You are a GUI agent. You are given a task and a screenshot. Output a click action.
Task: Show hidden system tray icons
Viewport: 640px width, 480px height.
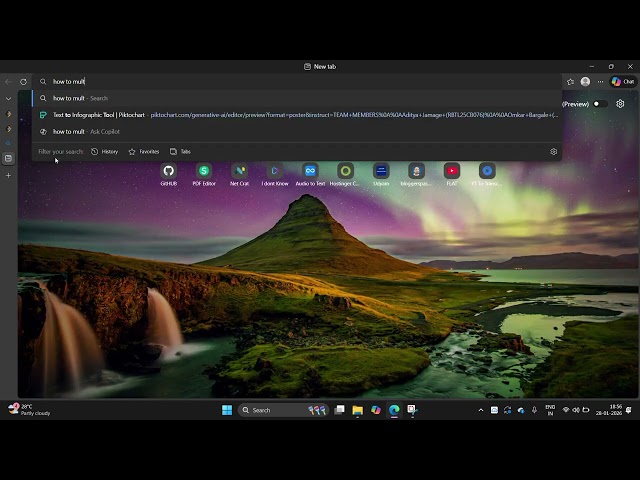coord(480,410)
